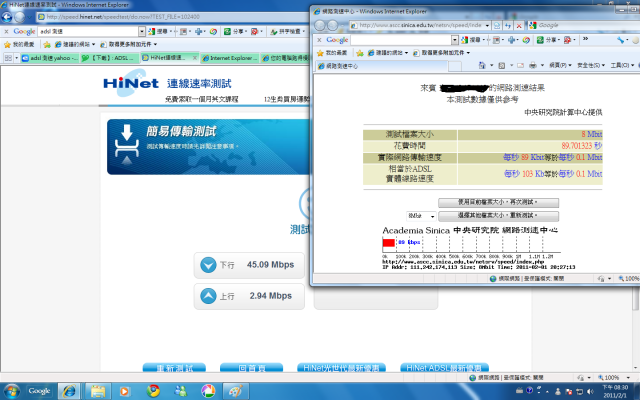Stop loading with red X in Sinica window
640x400 pixels.
point(519,25)
